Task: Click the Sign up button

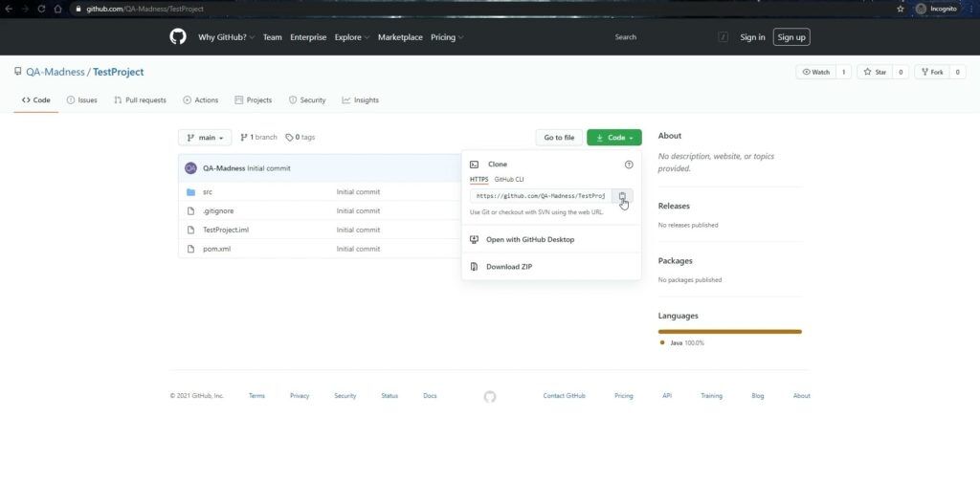Action: 791,37
